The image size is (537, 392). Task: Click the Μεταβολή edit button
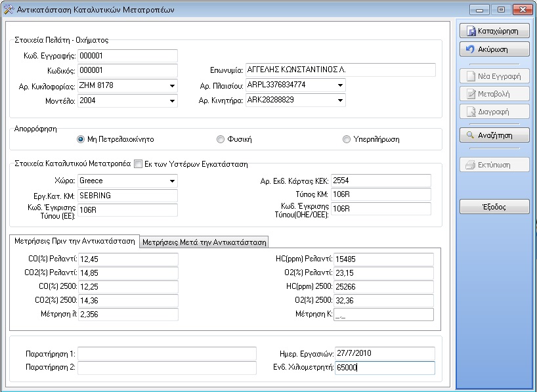494,94
